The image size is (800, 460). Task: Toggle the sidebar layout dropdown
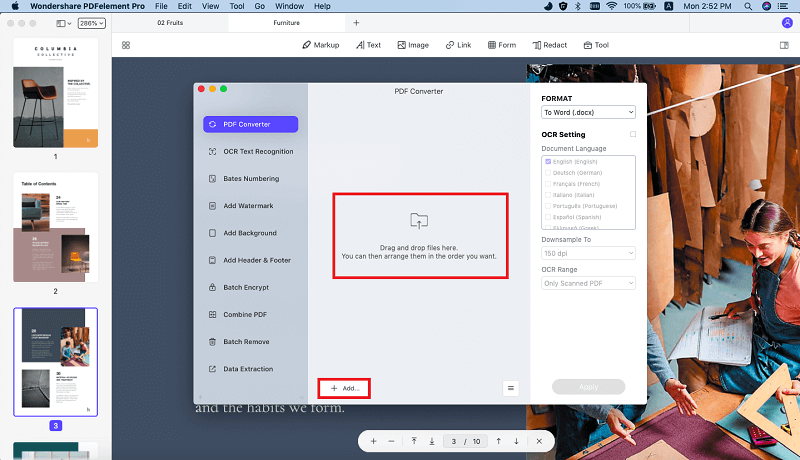point(64,23)
